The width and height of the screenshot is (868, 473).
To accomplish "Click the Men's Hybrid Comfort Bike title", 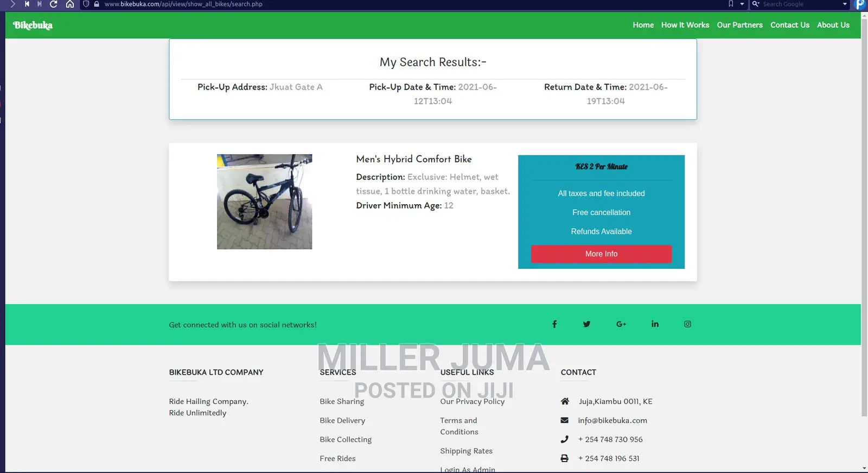I will (414, 159).
